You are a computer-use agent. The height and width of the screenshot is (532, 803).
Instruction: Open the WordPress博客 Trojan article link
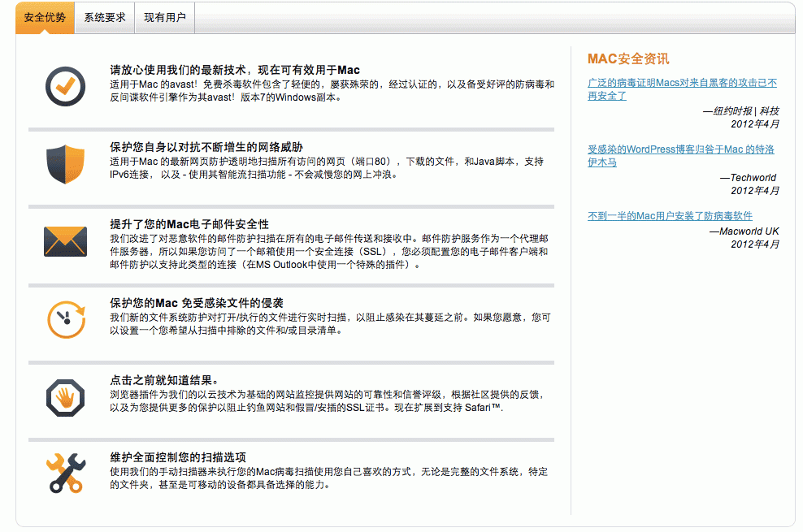pos(681,158)
